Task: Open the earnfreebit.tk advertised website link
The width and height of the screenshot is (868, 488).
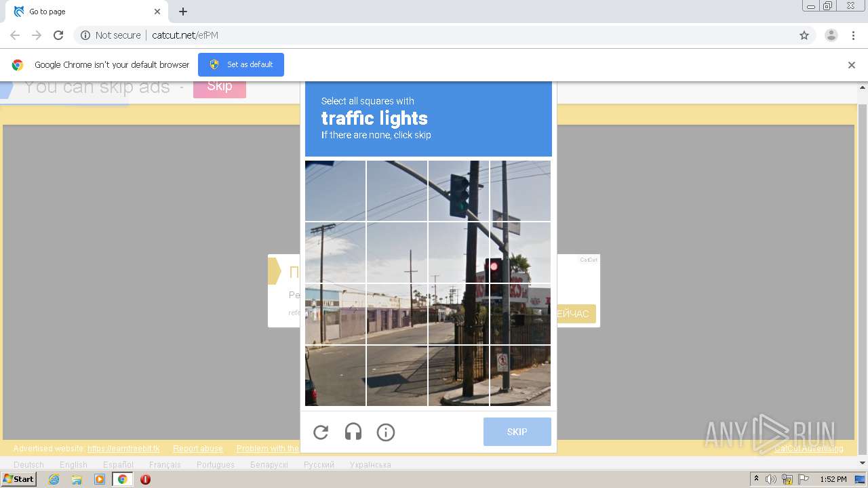Action: pos(123,449)
